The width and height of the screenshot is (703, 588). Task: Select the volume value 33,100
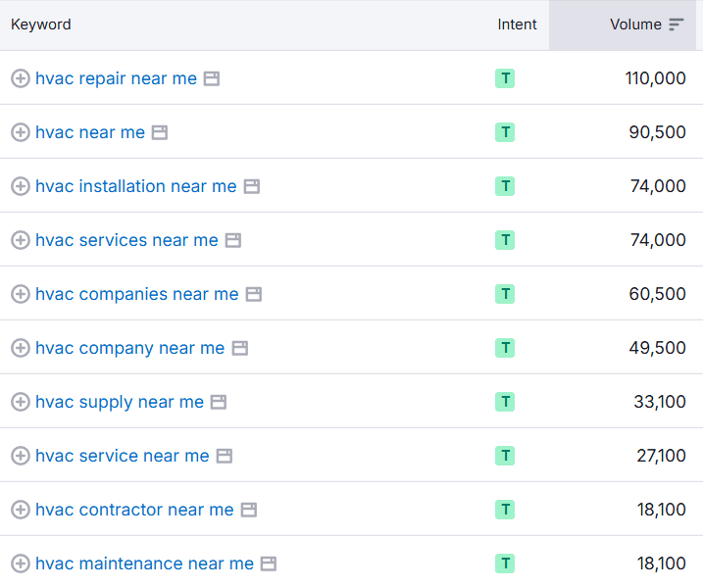tap(660, 402)
